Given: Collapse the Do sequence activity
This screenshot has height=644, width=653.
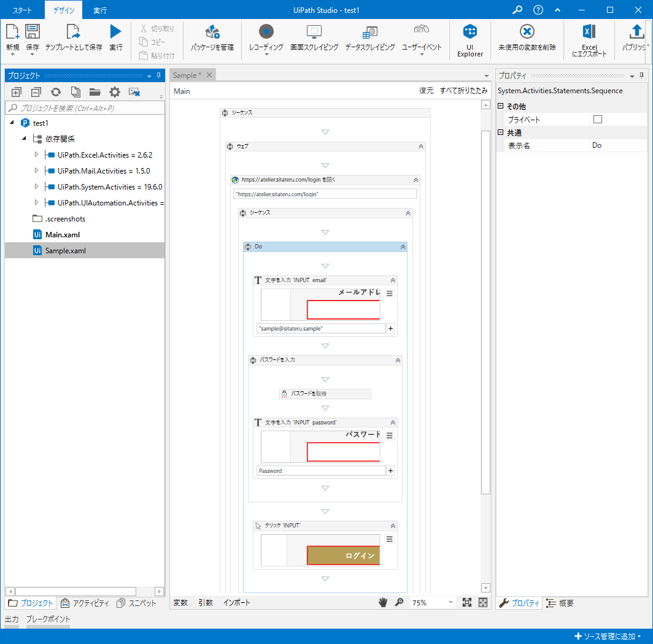Looking at the screenshot, I should tap(403, 247).
